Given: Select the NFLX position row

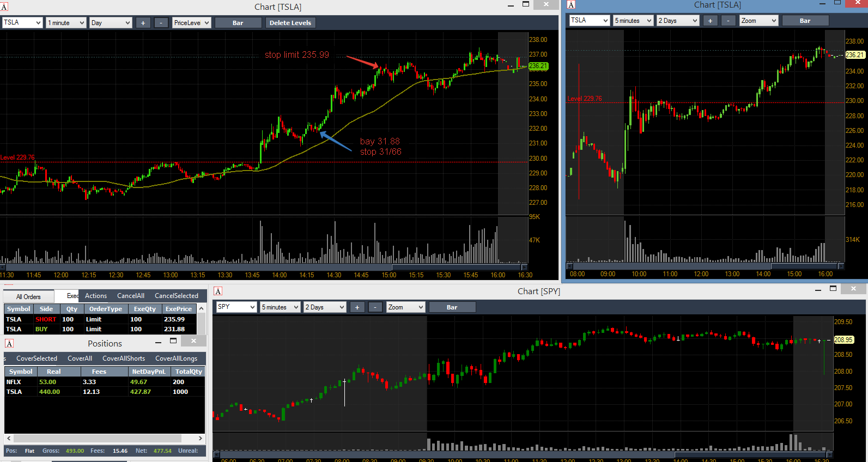Looking at the screenshot, I should tap(105, 382).
